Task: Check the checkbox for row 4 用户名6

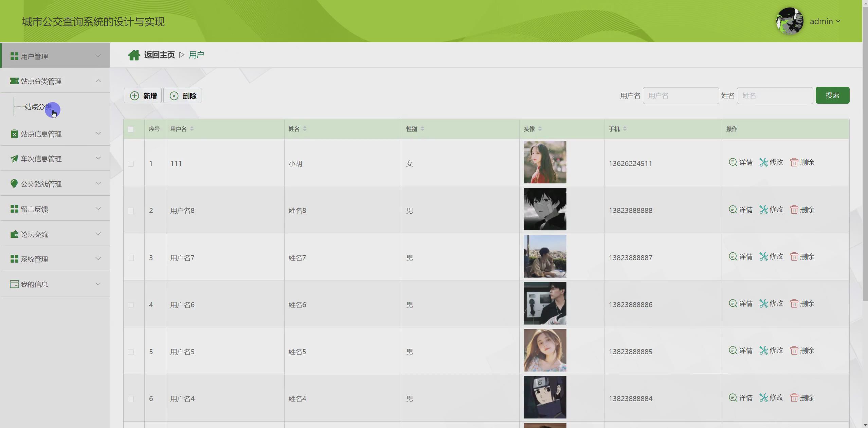Action: [x=131, y=305]
